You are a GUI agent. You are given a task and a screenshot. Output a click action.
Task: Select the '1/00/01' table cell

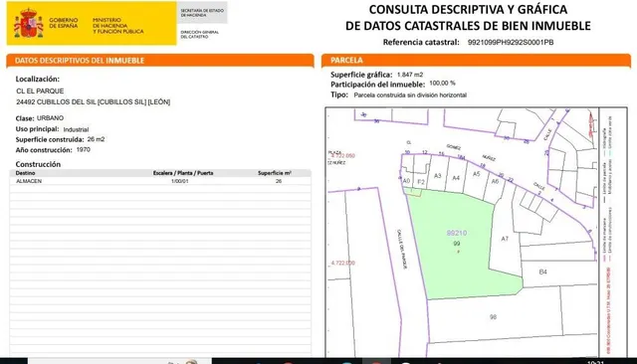click(180, 181)
